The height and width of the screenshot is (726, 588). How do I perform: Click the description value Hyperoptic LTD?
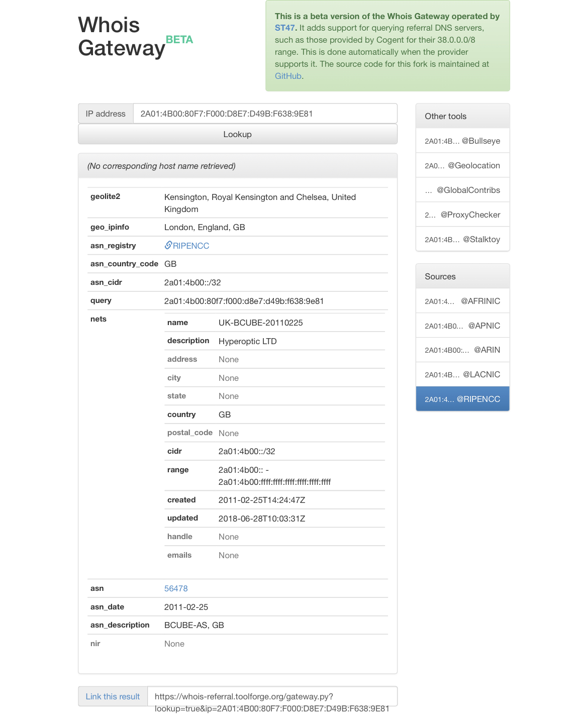pos(248,341)
